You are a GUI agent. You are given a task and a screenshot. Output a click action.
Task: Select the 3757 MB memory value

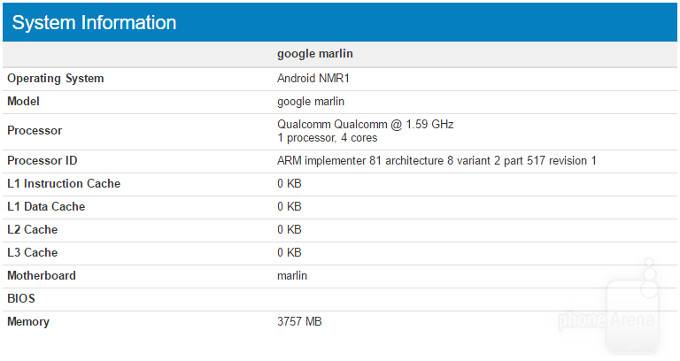(x=299, y=322)
